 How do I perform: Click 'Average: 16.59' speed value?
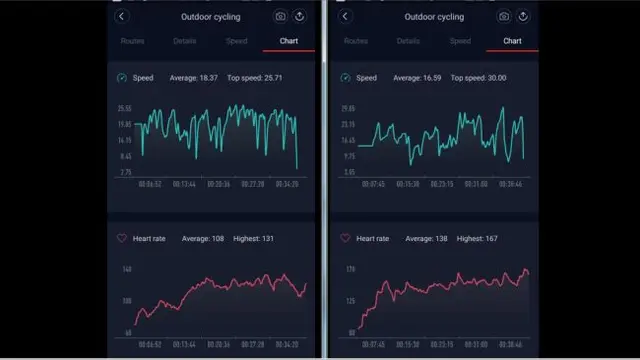pyautogui.click(x=417, y=78)
